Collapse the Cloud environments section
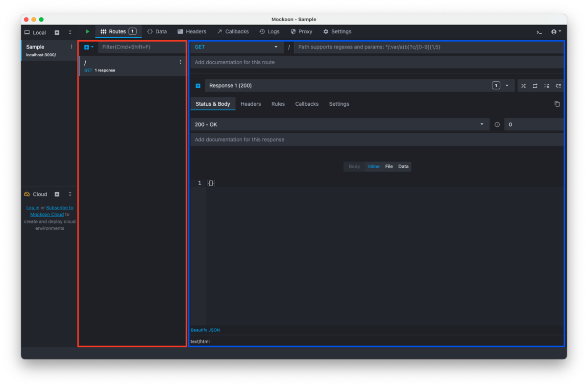 tap(70, 194)
